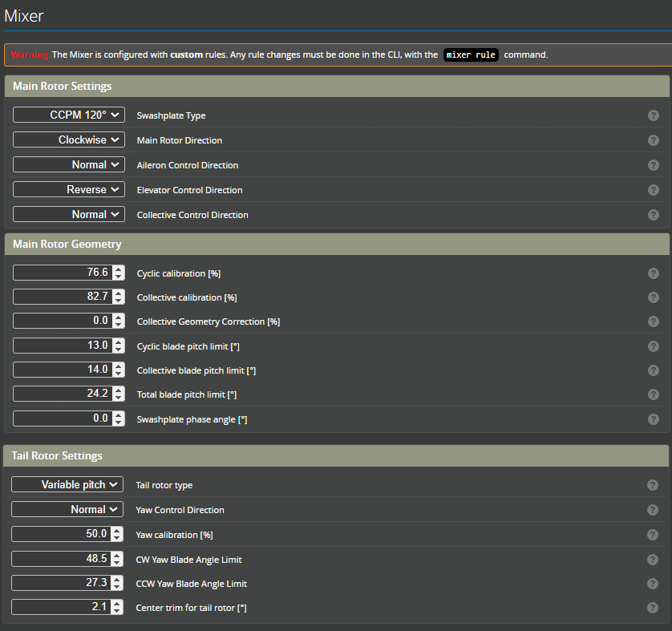Open the Main Rotor Direction dropdown
The height and width of the screenshot is (631, 672).
[x=68, y=140]
